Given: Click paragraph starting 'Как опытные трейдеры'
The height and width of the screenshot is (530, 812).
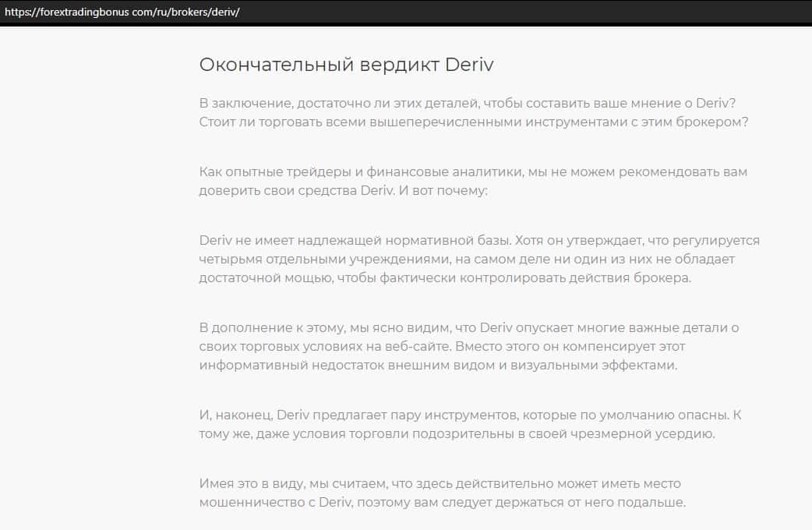Looking at the screenshot, I should (473, 181).
